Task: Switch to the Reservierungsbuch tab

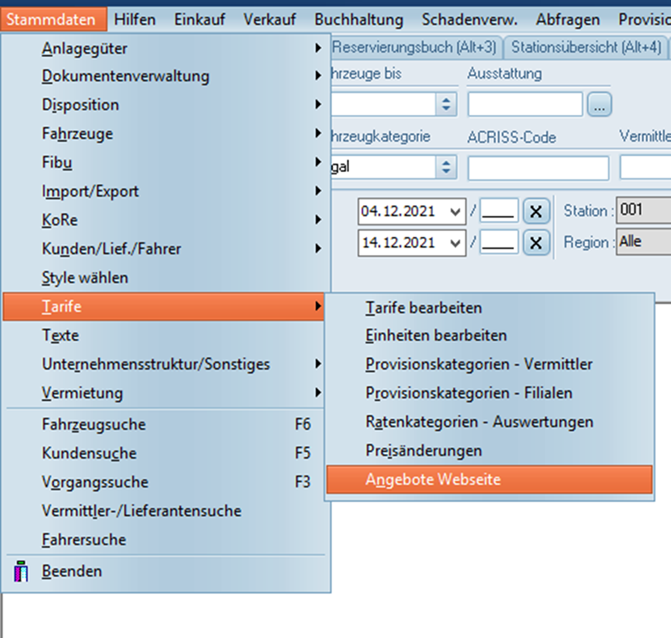Action: [416, 47]
